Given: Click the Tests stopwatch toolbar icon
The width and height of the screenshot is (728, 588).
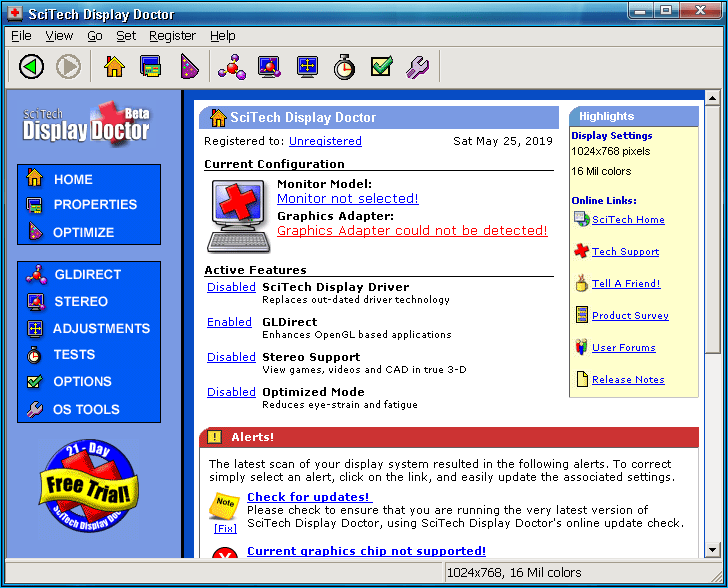Looking at the screenshot, I should click(344, 67).
